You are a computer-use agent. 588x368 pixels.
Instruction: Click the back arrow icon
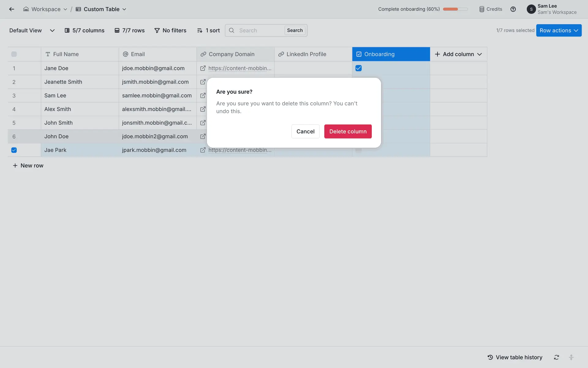pos(12,9)
